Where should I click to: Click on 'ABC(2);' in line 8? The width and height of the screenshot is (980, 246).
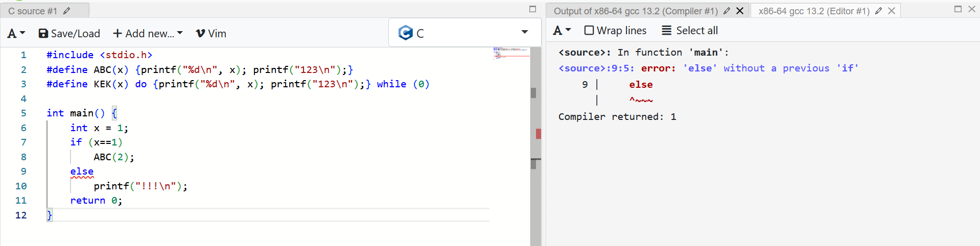114,157
